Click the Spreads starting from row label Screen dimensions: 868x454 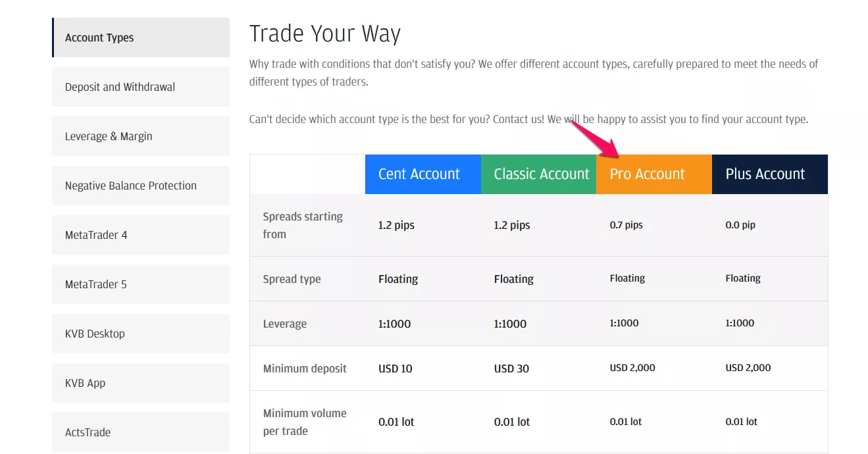point(303,225)
